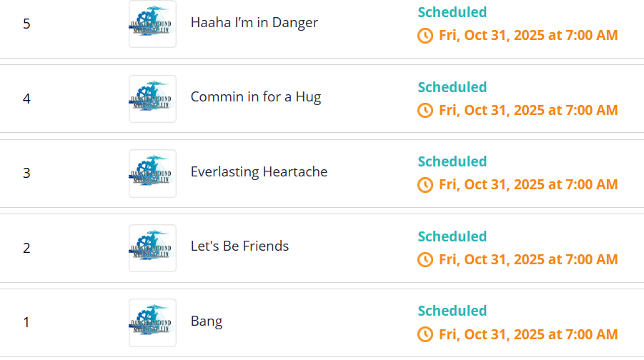Click the clock icon for Commin in for a Hug
Image resolution: width=644 pixels, height=360 pixels.
425,110
